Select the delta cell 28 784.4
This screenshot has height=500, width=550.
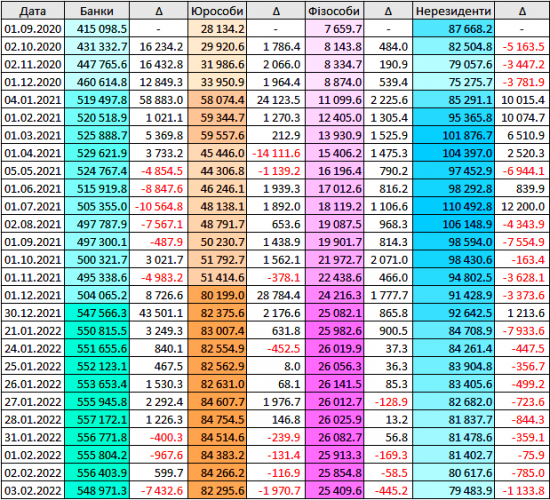point(276,295)
